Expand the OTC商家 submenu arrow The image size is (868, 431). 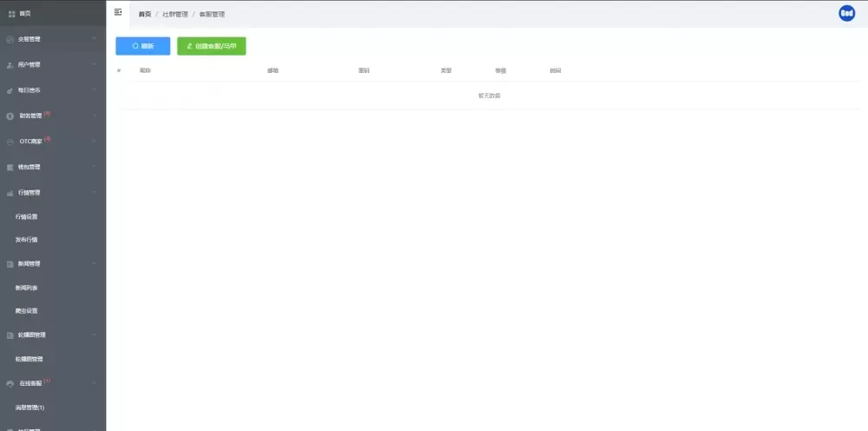click(x=94, y=141)
